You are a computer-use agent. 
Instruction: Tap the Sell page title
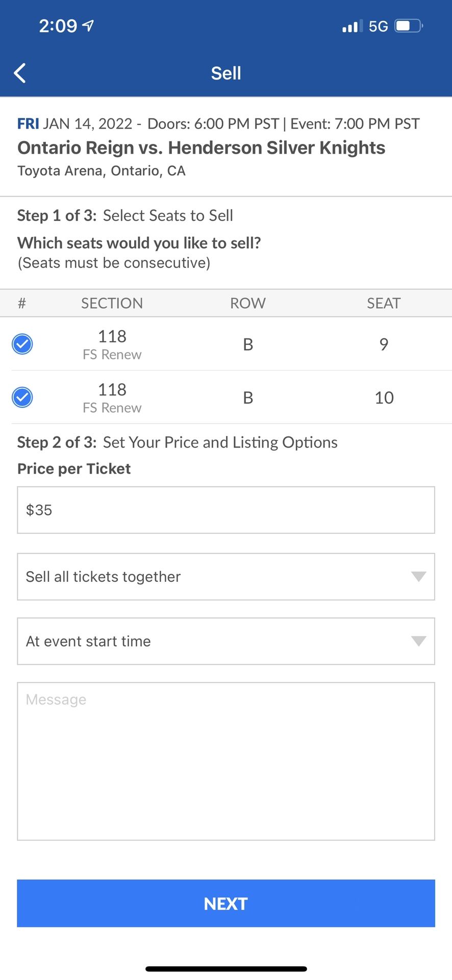pos(226,73)
